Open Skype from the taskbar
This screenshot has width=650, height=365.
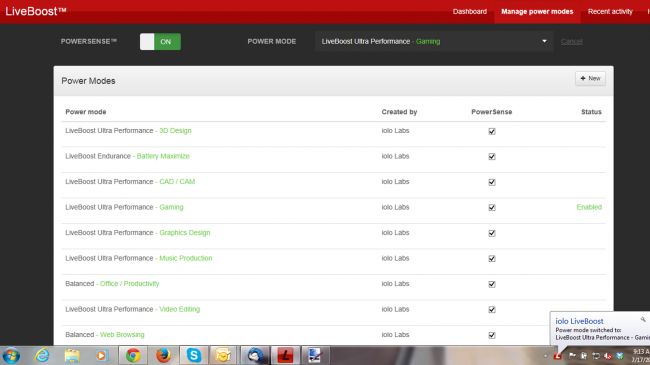pos(194,355)
